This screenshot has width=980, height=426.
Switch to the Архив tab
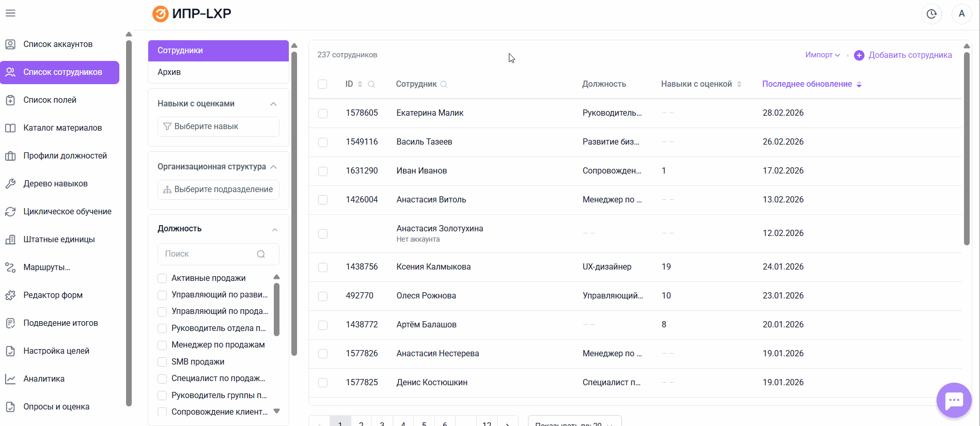pos(169,72)
